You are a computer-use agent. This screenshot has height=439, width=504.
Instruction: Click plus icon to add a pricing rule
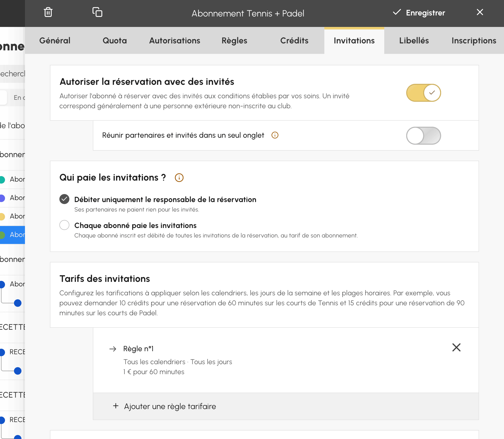coord(116,406)
